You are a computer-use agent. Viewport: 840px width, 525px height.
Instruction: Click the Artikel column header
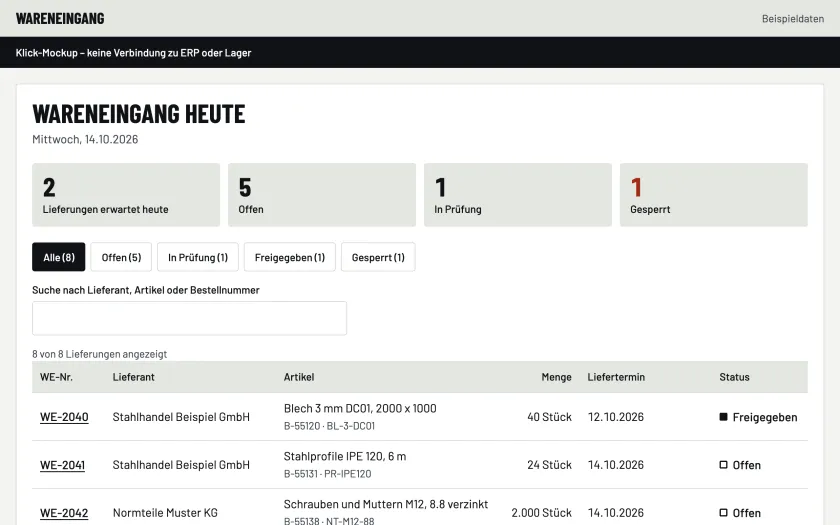tap(299, 377)
